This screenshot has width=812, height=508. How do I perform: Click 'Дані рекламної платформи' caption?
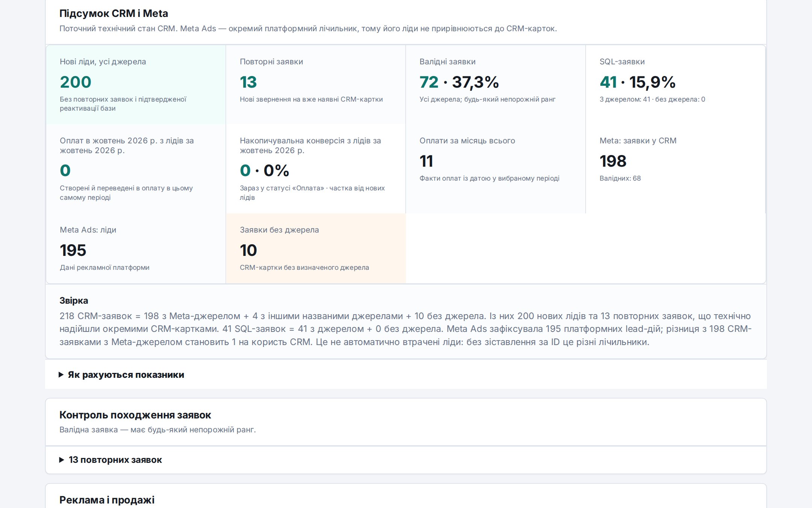click(x=105, y=268)
